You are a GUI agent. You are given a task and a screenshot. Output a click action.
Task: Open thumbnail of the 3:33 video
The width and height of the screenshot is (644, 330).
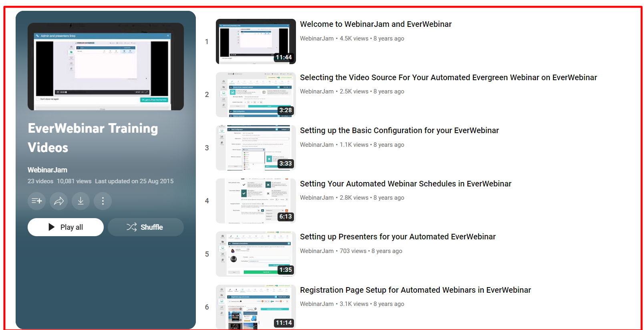[256, 148]
